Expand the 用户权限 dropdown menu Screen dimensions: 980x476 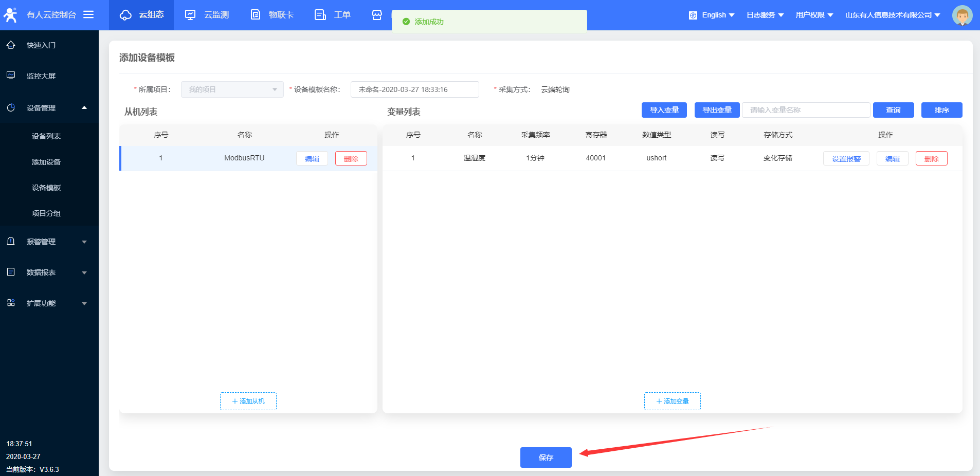pyautogui.click(x=814, y=15)
